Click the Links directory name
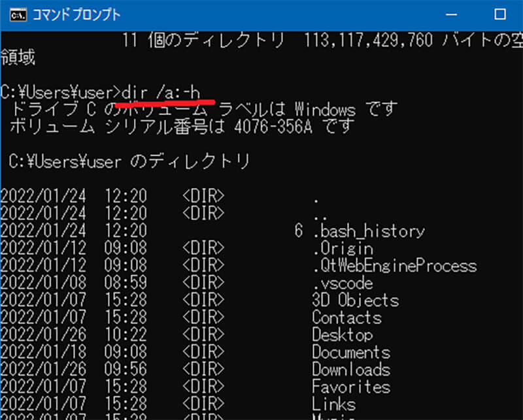Viewport: 523px width, 420px height. coord(334,404)
